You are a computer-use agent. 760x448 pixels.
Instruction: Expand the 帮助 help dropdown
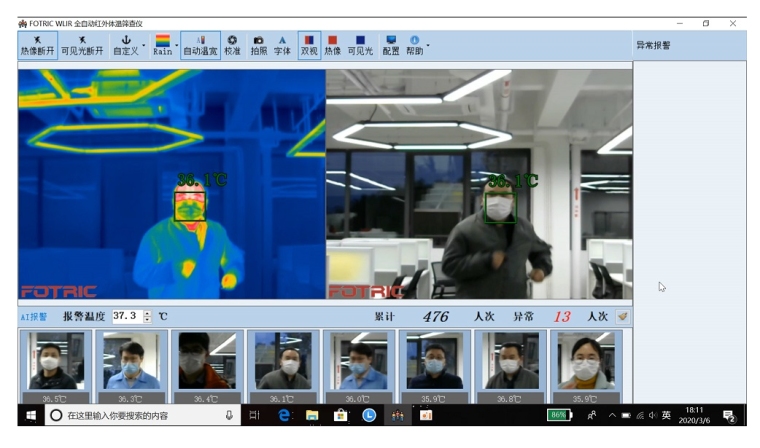tap(428, 45)
